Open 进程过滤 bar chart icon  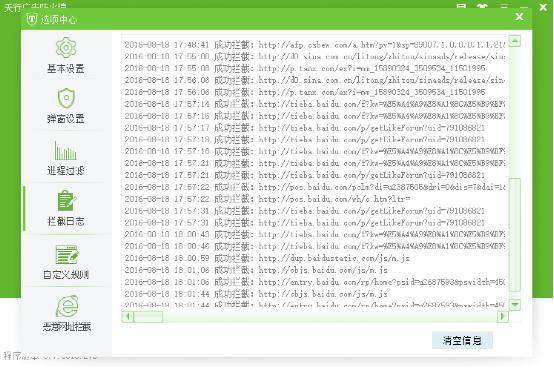coord(65,150)
